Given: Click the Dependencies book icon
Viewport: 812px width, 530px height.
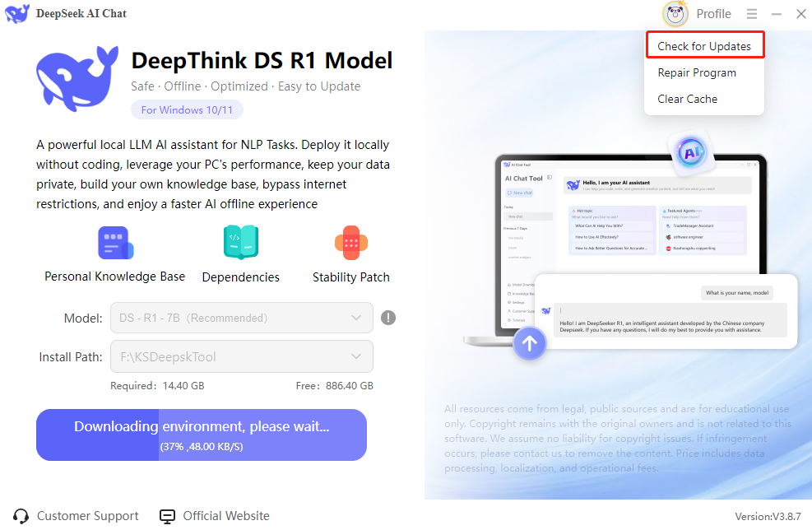Looking at the screenshot, I should [x=241, y=242].
